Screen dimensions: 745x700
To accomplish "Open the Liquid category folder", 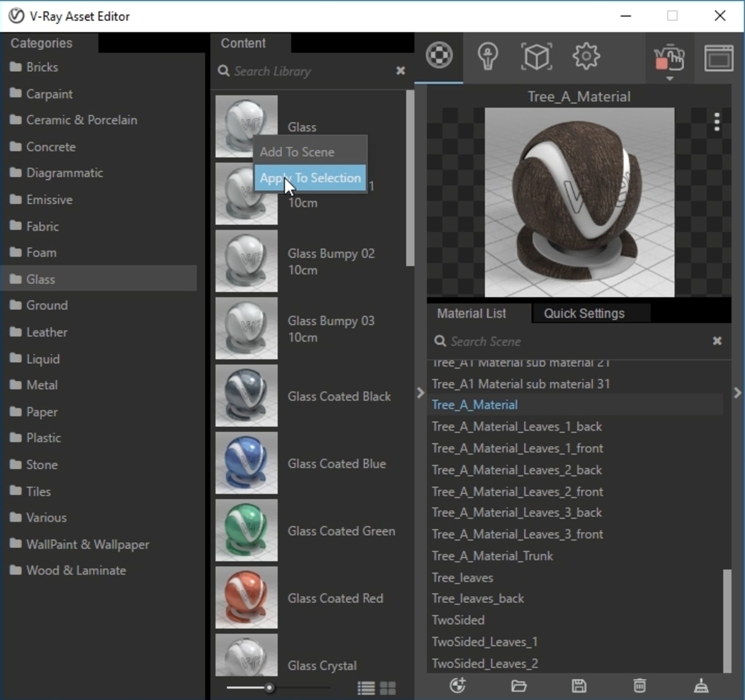I will (x=35, y=359).
